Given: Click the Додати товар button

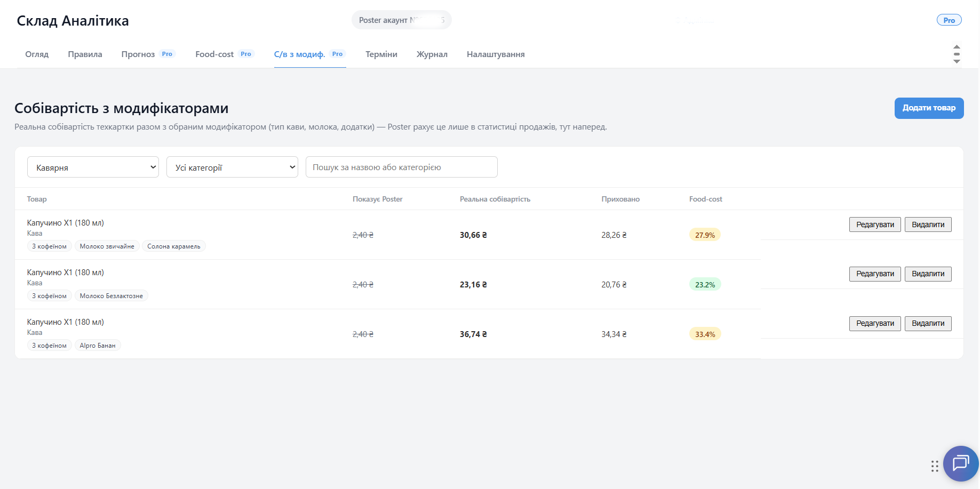Looking at the screenshot, I should coord(929,108).
